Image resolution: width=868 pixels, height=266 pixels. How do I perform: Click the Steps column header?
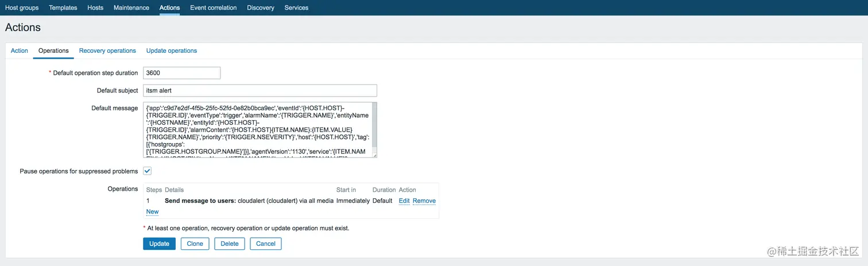click(154, 190)
